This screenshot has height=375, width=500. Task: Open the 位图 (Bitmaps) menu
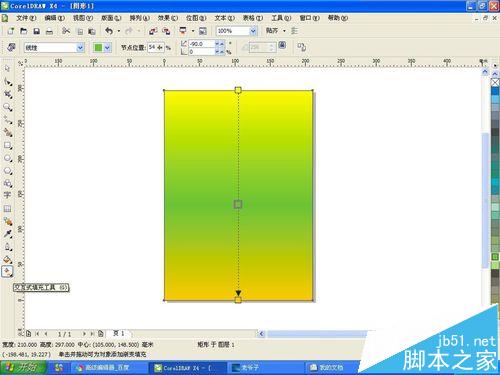pyautogui.click(x=196, y=18)
